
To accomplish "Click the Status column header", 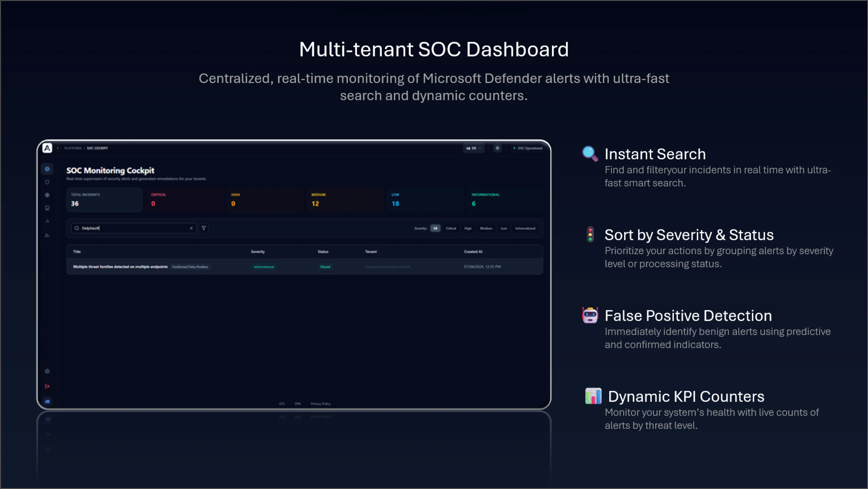I will pos(323,251).
